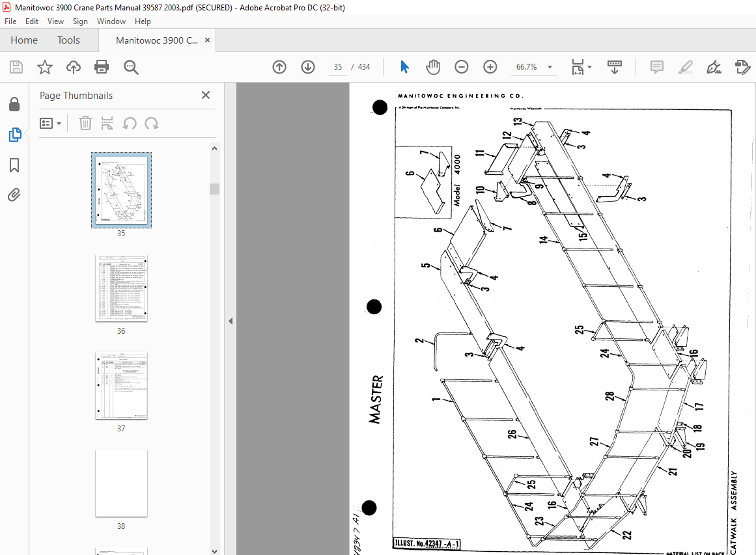Expand the fit page options dropdown arrow
Viewport: 756px width, 555px height.
pos(590,67)
